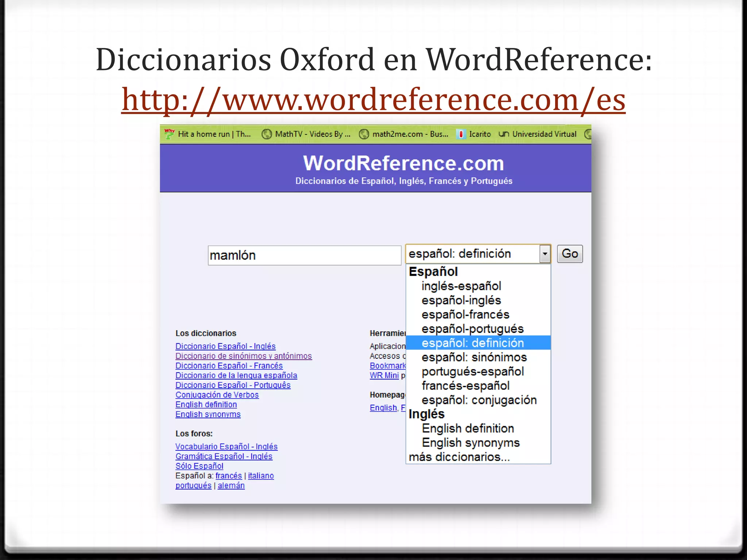Click the 'alemán' forum link
The image size is (747, 560).
(x=231, y=486)
